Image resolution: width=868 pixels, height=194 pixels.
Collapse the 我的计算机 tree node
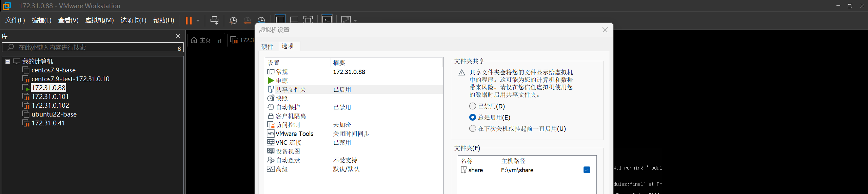tap(7, 61)
